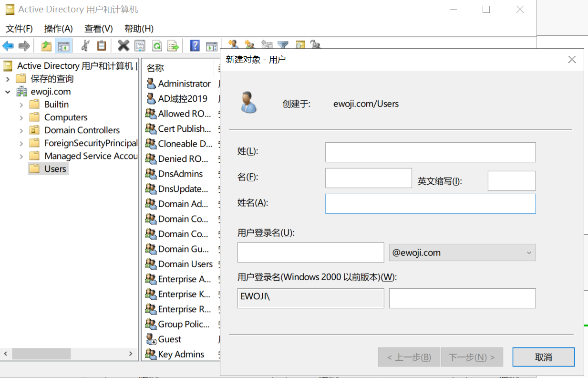Click the Domain Users group icon

151,264
